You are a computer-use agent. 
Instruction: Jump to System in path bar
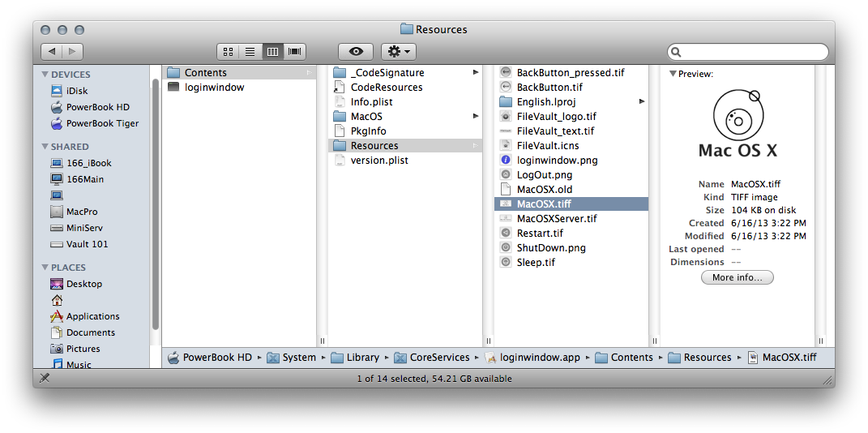292,358
